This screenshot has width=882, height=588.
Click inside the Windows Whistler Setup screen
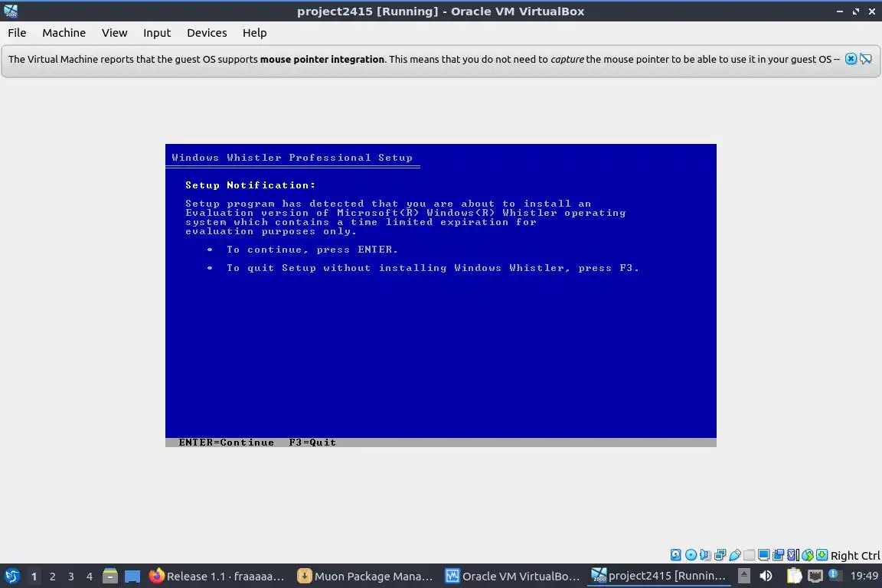pyautogui.click(x=440, y=296)
